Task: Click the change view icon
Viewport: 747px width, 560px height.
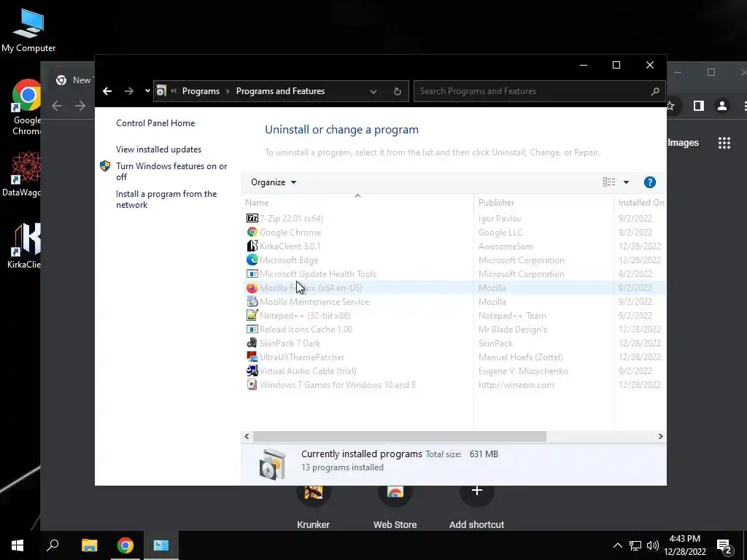Action: point(609,182)
